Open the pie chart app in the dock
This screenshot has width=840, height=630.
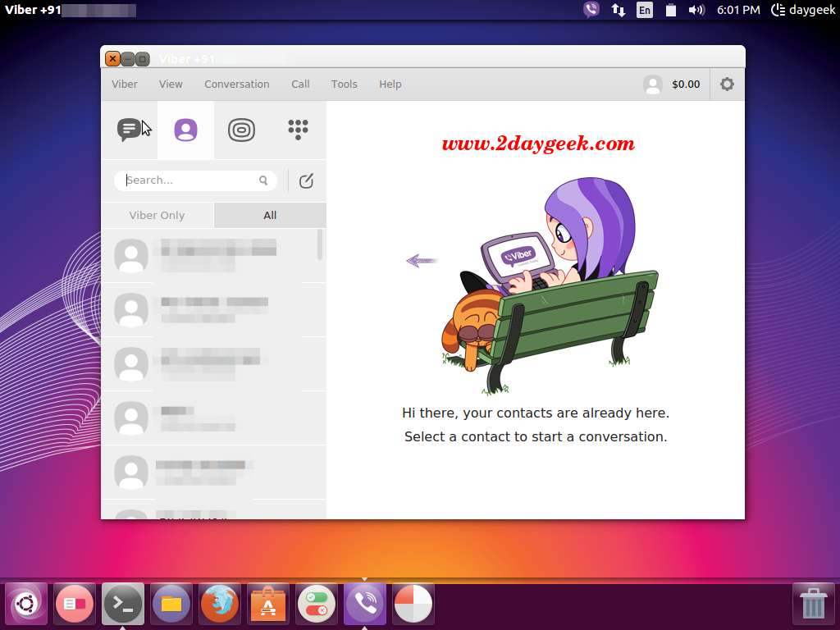[413, 604]
